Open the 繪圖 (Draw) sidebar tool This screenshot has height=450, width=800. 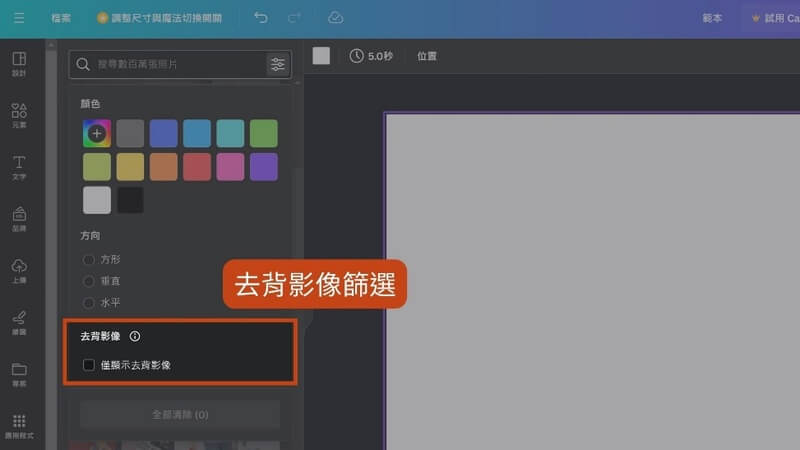19,322
